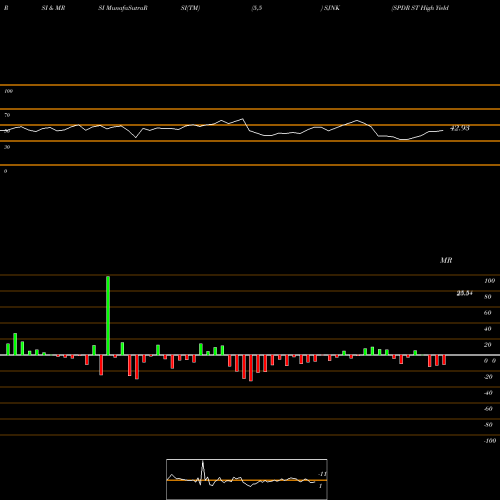
Task: Click the 30 level label on RSI chart
Action: 7,147
